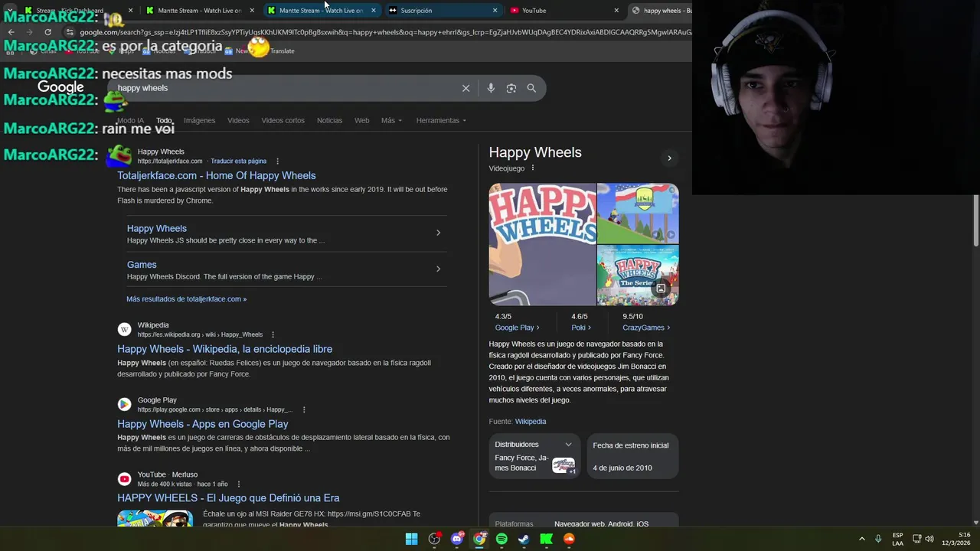This screenshot has width=980, height=551.
Task: Expand the Games sitelink chevron
Action: 438,269
